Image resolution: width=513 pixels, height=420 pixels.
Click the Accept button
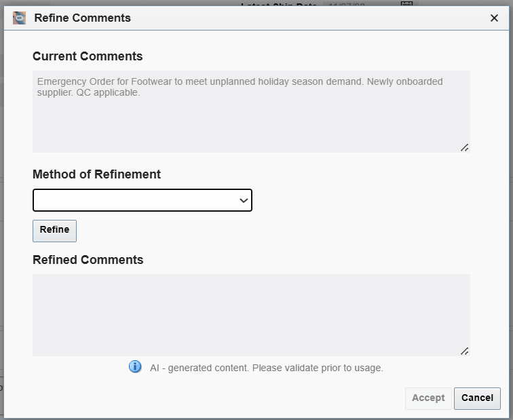click(x=428, y=398)
